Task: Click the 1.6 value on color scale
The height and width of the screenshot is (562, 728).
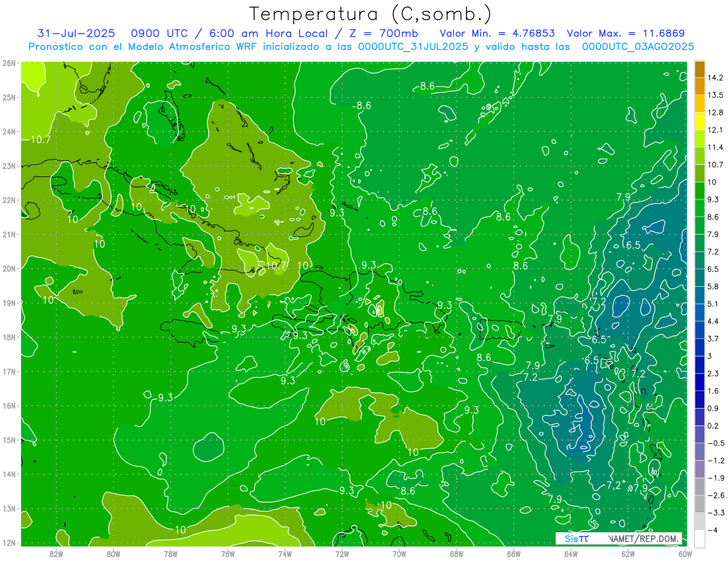Action: (713, 391)
